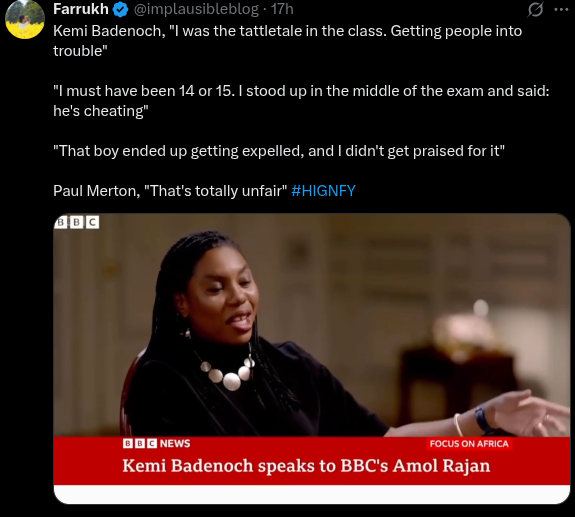Visit the @implausibleblog handle link
The image size is (575, 517).
tap(196, 9)
